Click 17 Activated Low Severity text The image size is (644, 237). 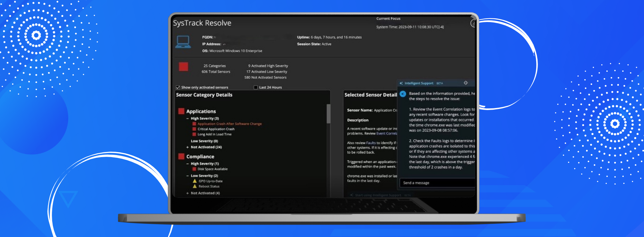point(267,72)
